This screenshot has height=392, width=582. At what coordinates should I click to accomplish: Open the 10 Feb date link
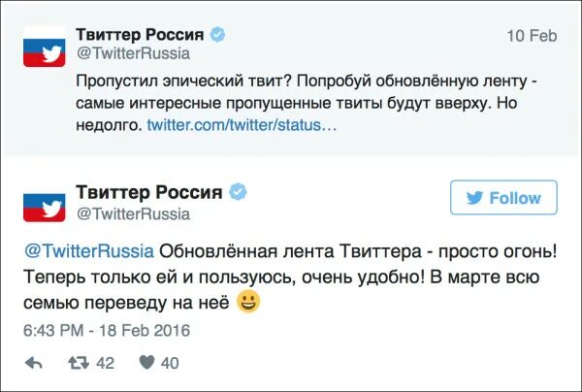pos(533,35)
